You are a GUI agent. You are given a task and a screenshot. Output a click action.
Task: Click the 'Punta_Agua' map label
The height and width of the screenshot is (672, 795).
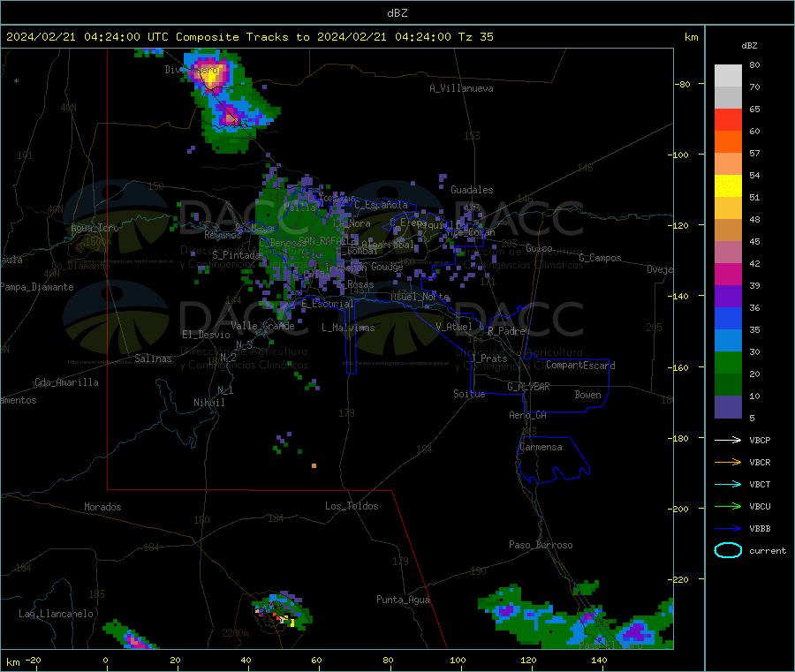tap(403, 600)
